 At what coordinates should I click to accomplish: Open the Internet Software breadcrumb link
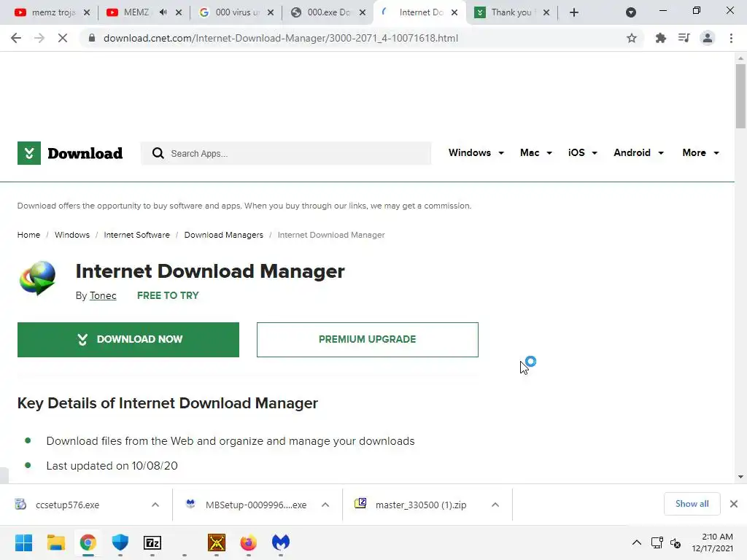[136, 235]
